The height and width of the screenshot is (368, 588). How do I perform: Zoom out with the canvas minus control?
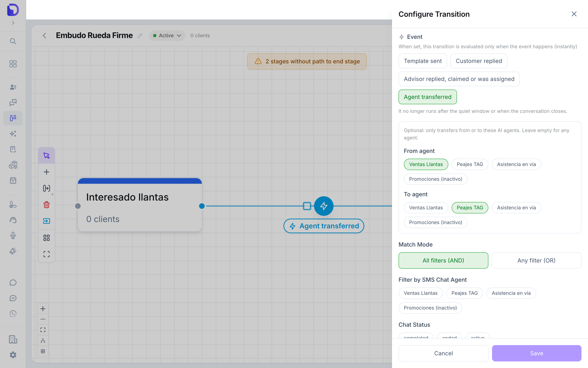tap(43, 319)
